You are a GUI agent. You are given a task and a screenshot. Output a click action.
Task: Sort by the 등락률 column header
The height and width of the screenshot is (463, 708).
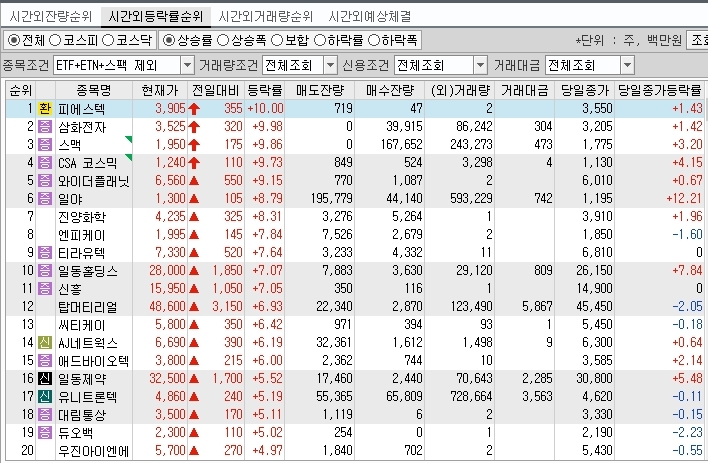265,90
